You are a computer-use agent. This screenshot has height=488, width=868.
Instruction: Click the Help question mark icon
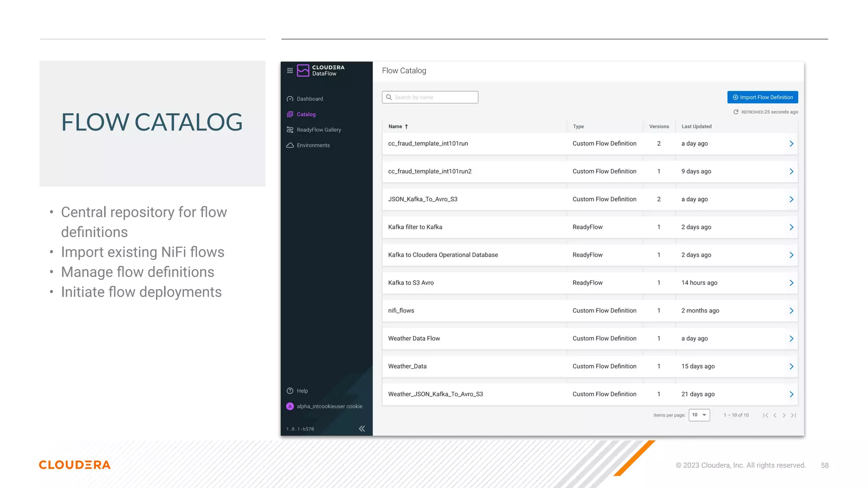[290, 391]
